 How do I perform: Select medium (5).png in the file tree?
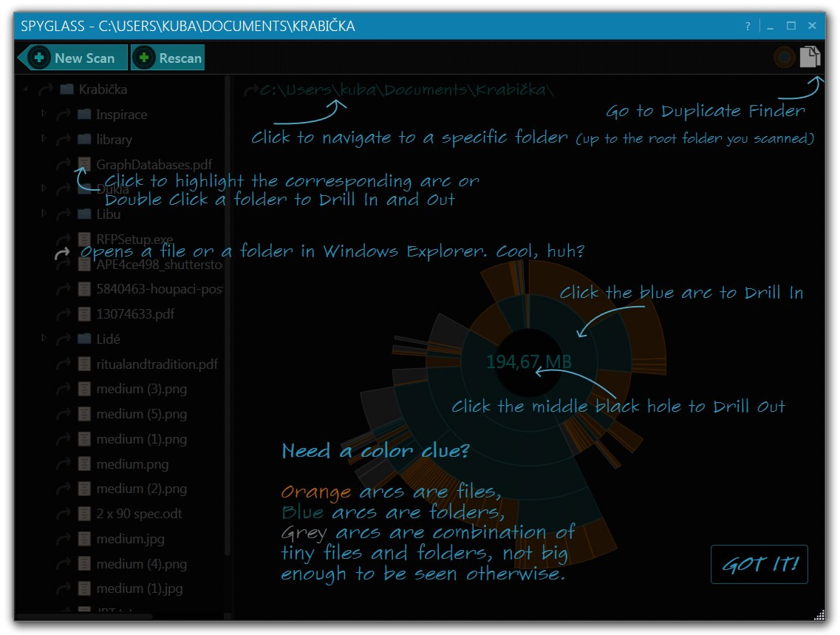click(x=141, y=414)
